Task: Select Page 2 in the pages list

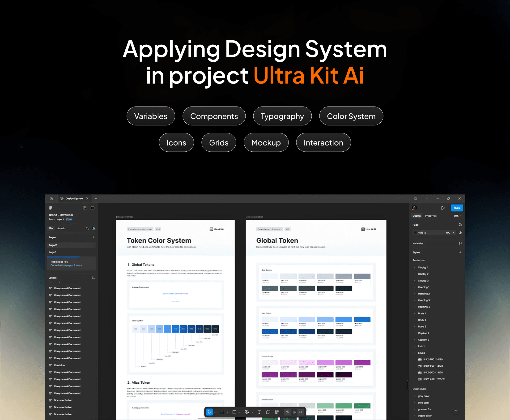Action: [71, 245]
